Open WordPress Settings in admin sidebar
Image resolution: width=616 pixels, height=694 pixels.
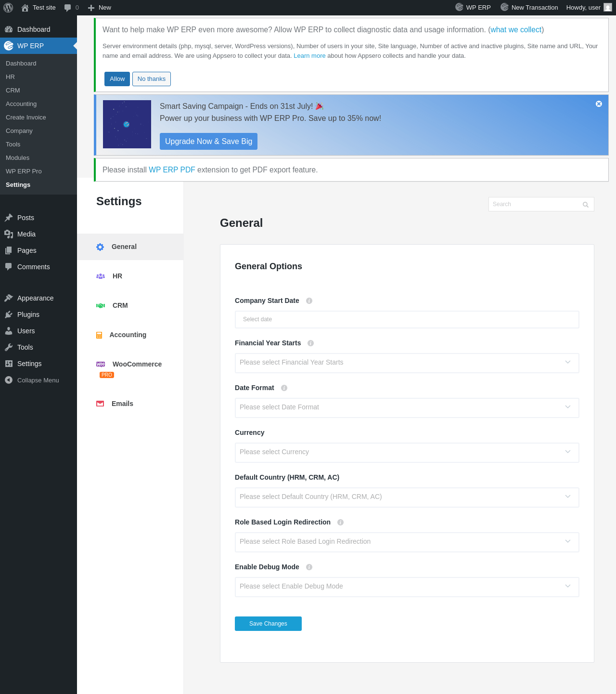pyautogui.click(x=38, y=364)
